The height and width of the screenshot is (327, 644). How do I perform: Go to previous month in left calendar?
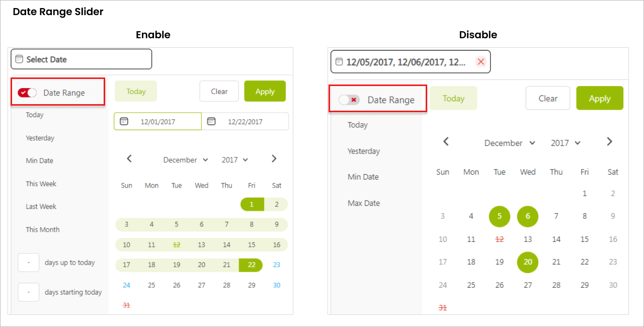pyautogui.click(x=129, y=159)
